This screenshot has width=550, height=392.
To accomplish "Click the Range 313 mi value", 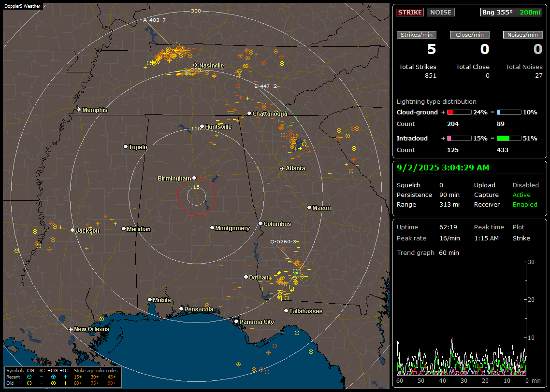I will pyautogui.click(x=449, y=205).
